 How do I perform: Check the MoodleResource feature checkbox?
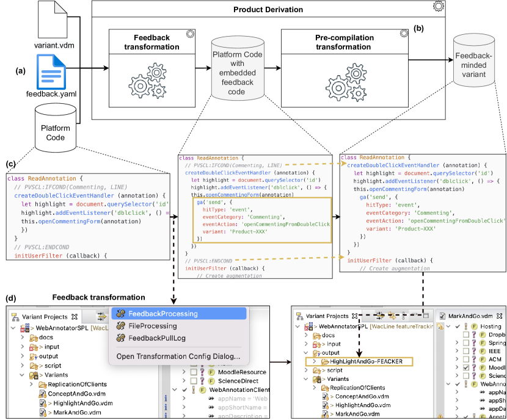[194, 372]
